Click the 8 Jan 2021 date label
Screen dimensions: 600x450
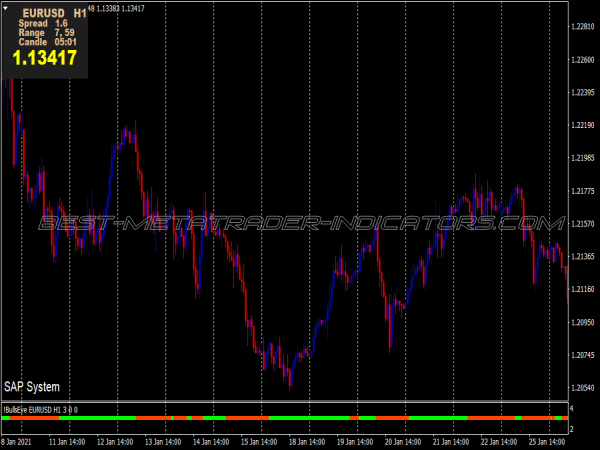pyautogui.click(x=16, y=442)
